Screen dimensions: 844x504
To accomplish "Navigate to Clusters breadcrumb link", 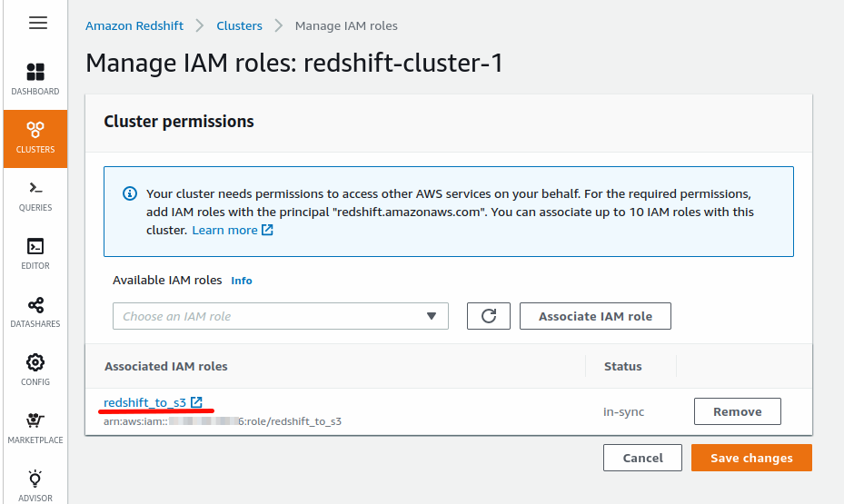I will (x=240, y=25).
